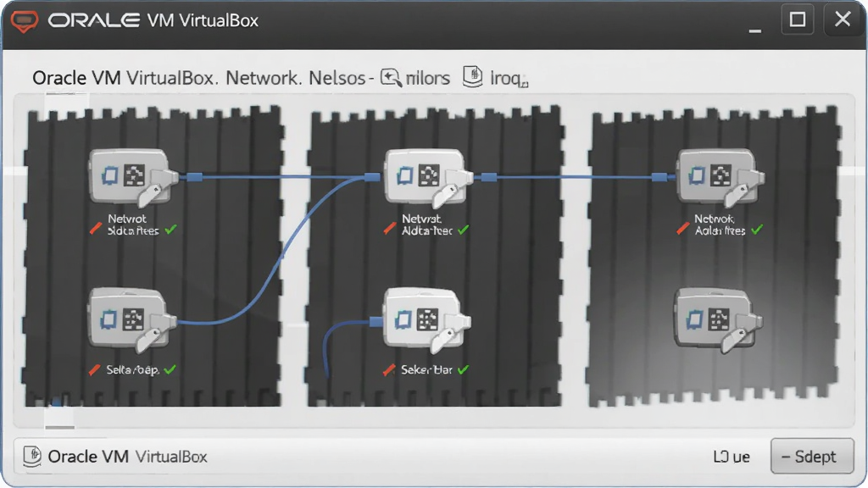The image size is (868, 488).
Task: Toggle green checkmark next to 'Selta/bap'
Action: pos(170,369)
